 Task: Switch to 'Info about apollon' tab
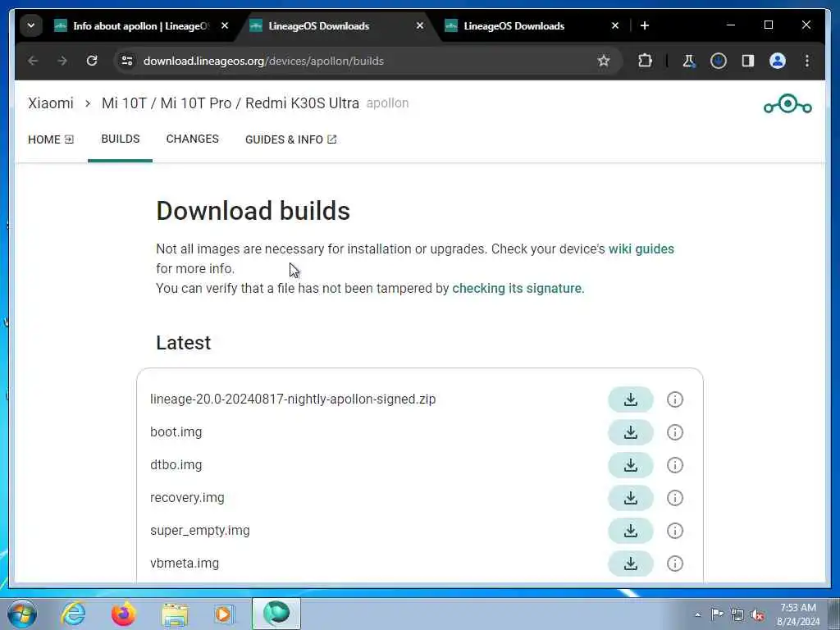140,25
